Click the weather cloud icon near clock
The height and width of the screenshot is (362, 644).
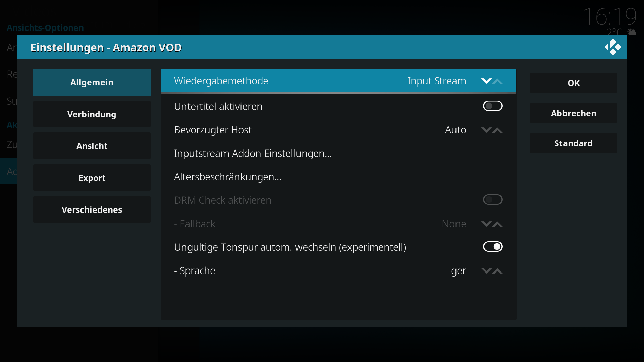point(632,32)
